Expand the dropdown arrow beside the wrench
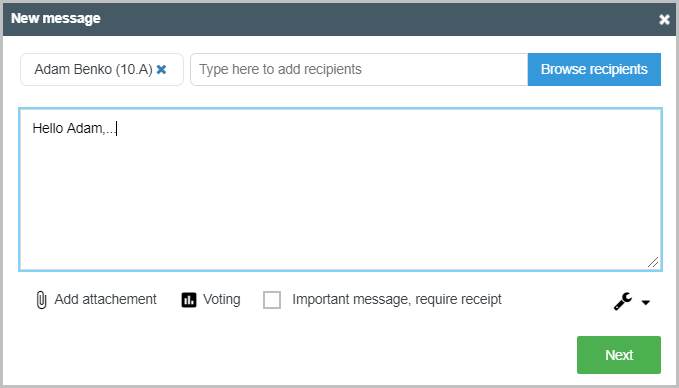This screenshot has width=679, height=388. click(x=645, y=302)
